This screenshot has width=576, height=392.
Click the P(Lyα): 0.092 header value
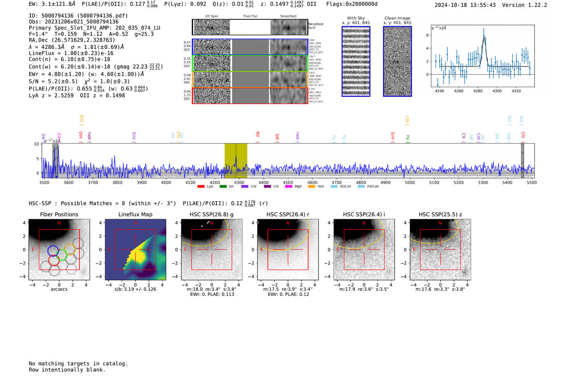[x=185, y=4]
